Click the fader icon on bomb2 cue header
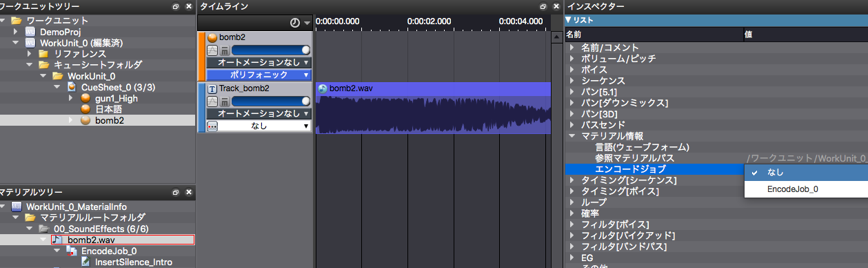This screenshot has height=268, width=868. pyautogui.click(x=224, y=50)
